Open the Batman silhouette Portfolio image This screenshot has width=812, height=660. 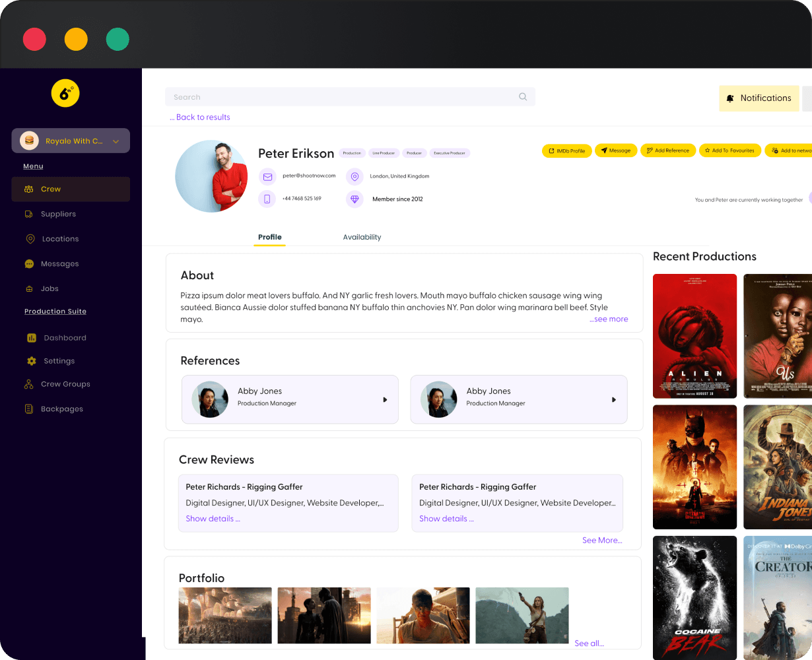(324, 616)
